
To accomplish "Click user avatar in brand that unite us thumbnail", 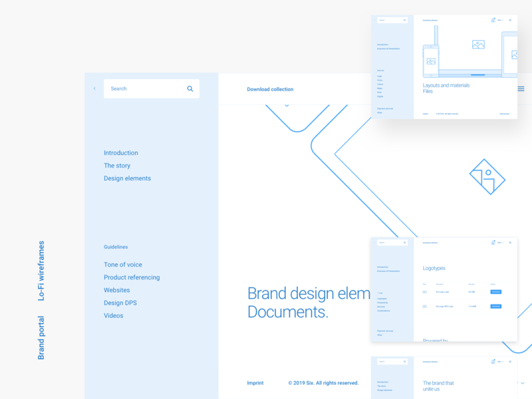I will tap(493, 362).
